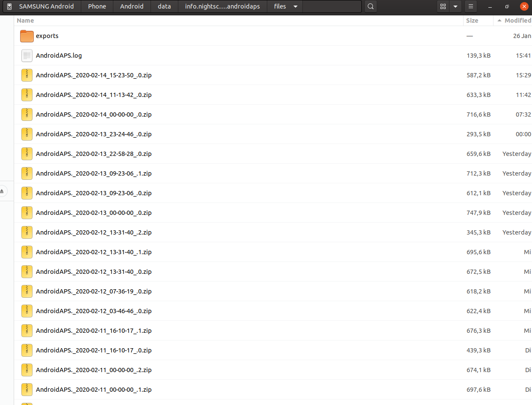This screenshot has width=532, height=405.
Task: Select zip icon for AndroidAPS._2020-02-11_16-10-17_.0.zip
Action: pyautogui.click(x=27, y=350)
